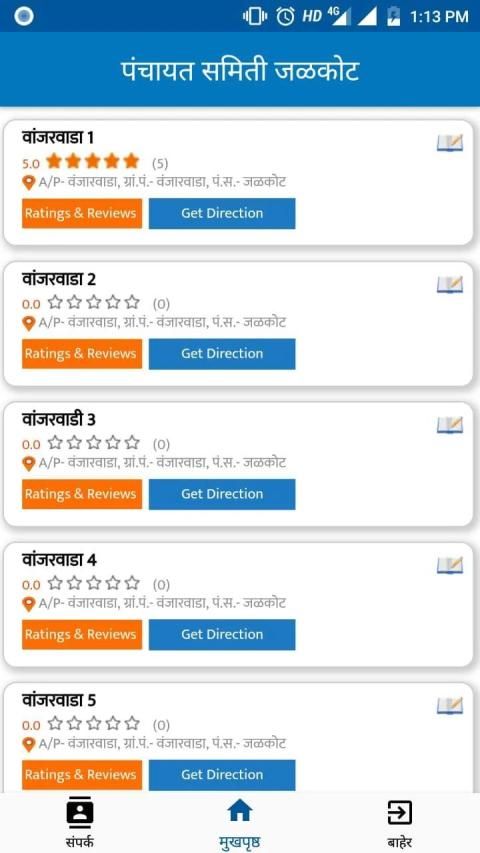Tap empty star rating of वांजरवाडा 2
The width and height of the screenshot is (480, 853).
(x=93, y=302)
